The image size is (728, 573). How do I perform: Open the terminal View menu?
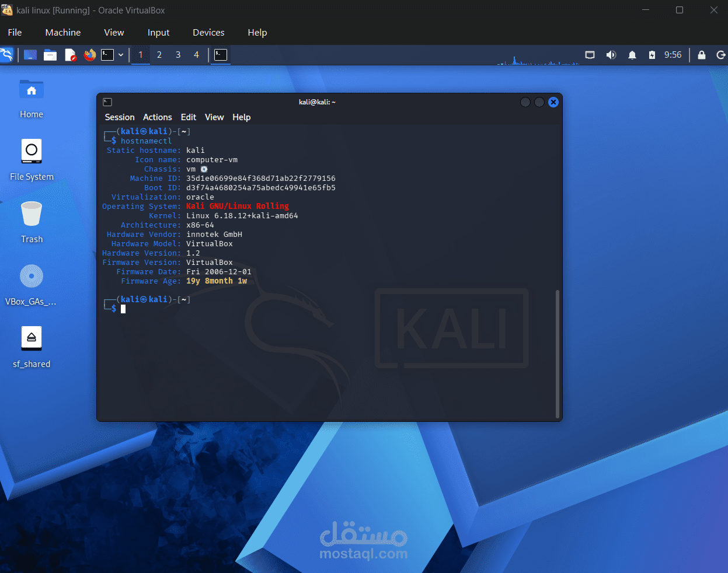click(x=214, y=117)
